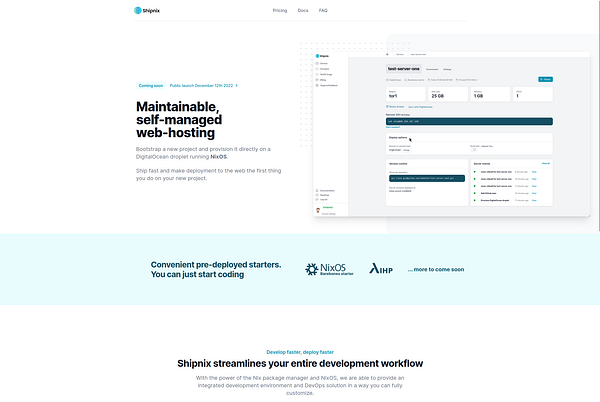This screenshot has height=402, width=600.
Task: Click the Shipnix logo in the header
Action: [x=147, y=10]
